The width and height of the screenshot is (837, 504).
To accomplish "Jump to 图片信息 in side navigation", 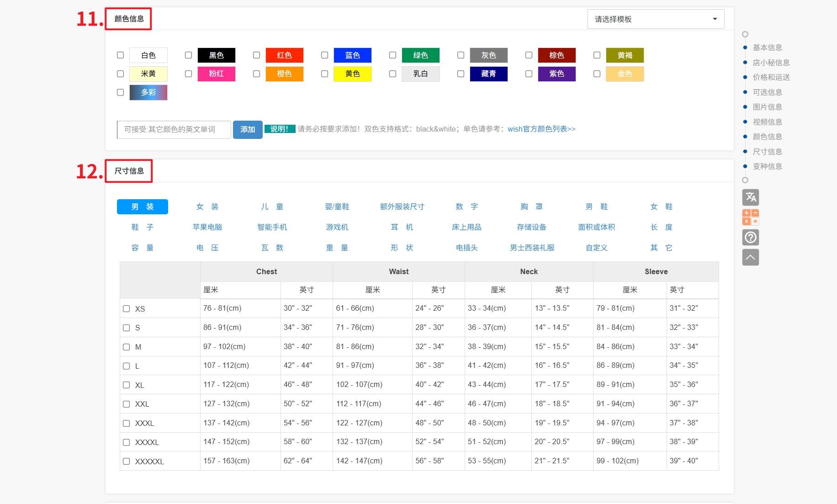I will tap(767, 107).
